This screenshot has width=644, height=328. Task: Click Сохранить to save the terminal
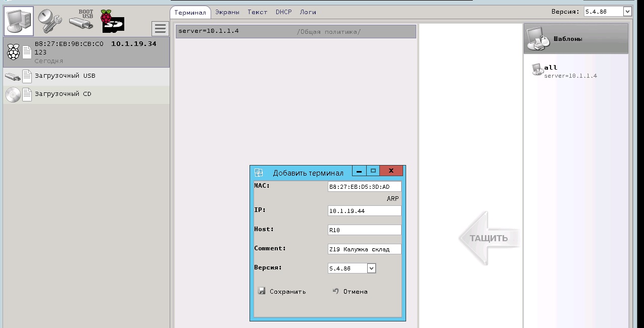tap(282, 292)
